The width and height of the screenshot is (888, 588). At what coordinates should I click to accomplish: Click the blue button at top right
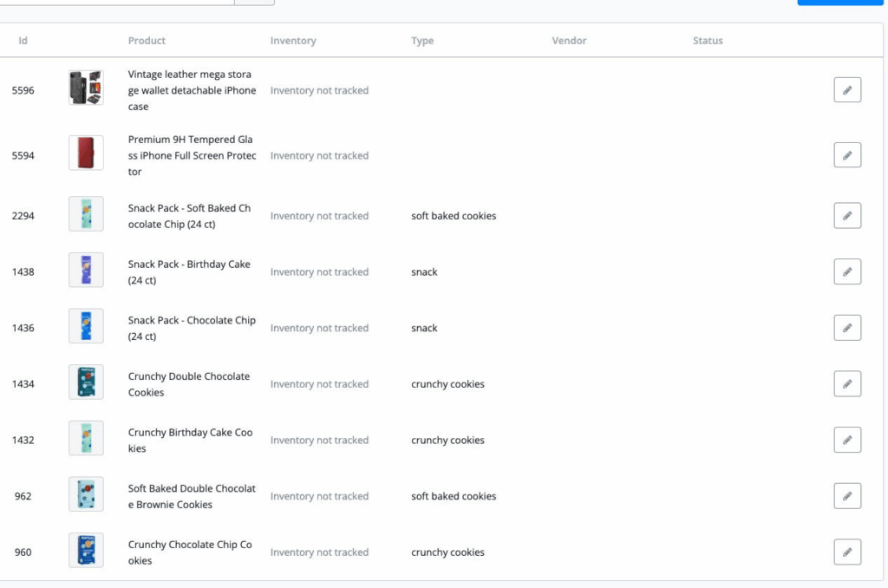click(839, 3)
